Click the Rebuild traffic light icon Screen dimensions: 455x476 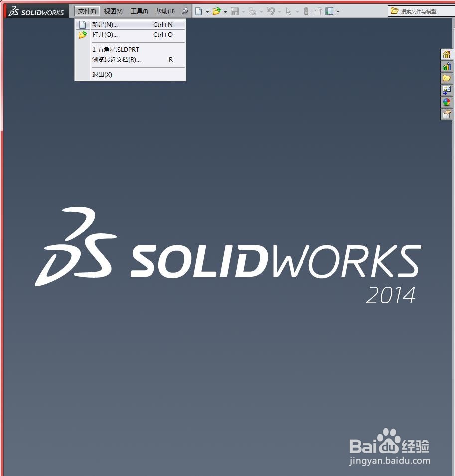click(306, 11)
